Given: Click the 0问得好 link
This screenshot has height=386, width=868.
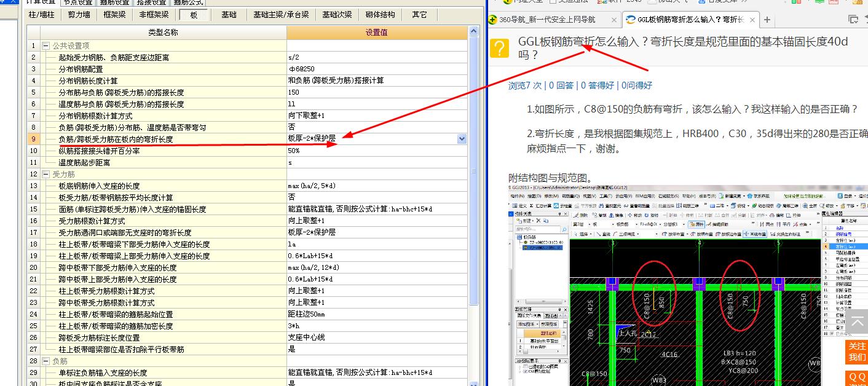Looking at the screenshot, I should coord(636,85).
